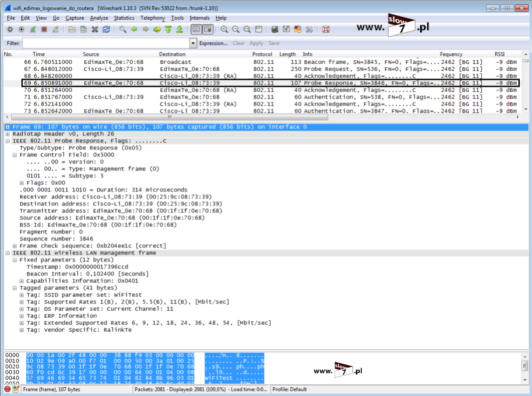Restart the running live capture icon

(55, 29)
